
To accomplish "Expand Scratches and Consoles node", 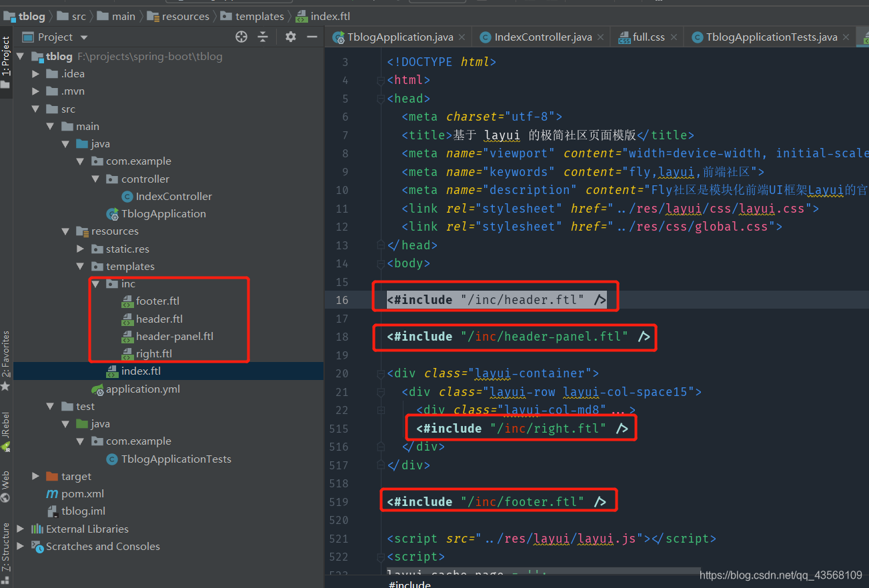I will [20, 547].
